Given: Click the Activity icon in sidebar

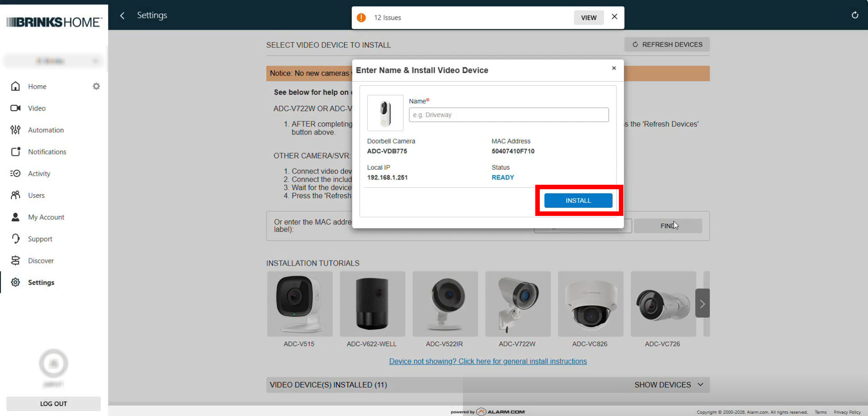Looking at the screenshot, I should (x=15, y=173).
